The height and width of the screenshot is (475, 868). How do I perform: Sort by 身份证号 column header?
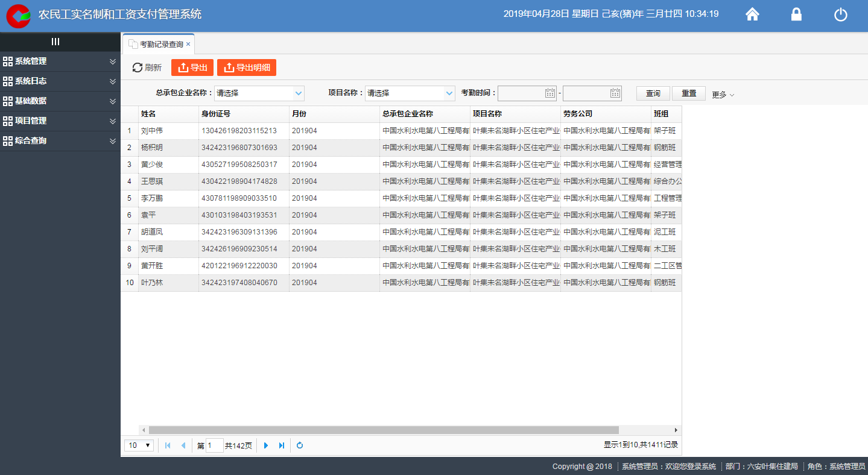pos(244,114)
